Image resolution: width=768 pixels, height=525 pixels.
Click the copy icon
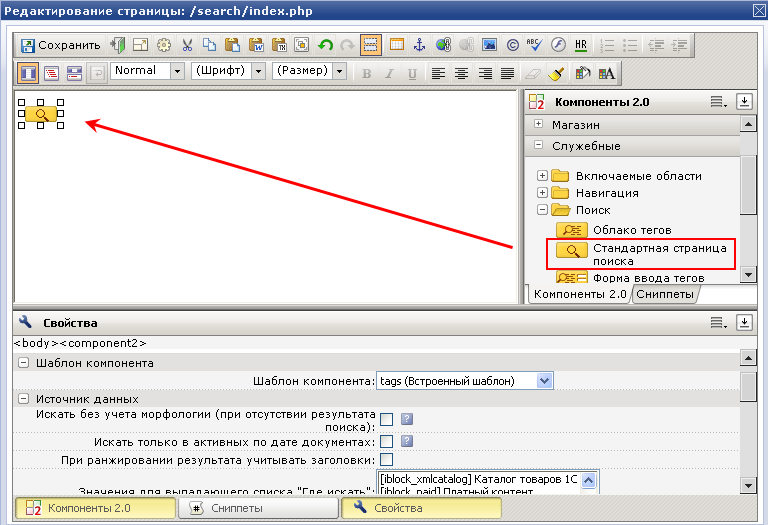(x=209, y=45)
